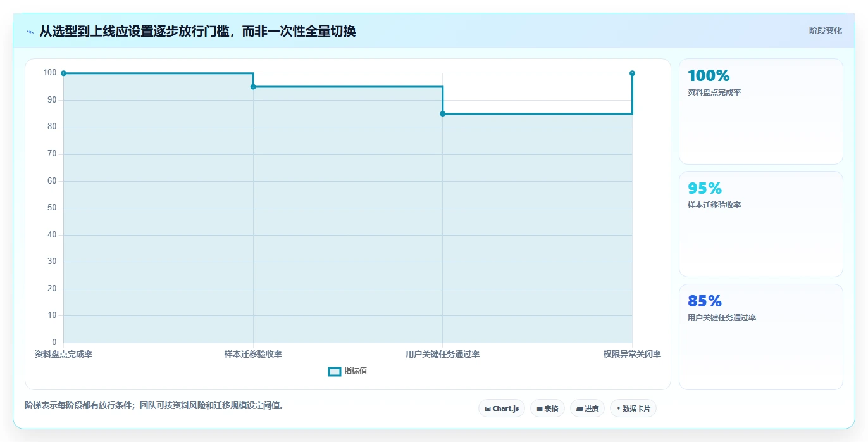
Task: Click the x-axis label 权限异常关闭率
Action: coord(632,354)
